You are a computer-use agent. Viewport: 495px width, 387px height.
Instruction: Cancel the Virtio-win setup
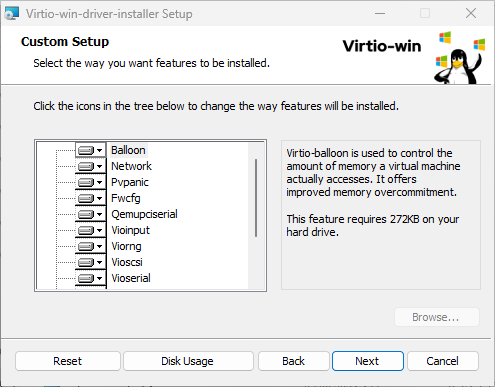[443, 361]
